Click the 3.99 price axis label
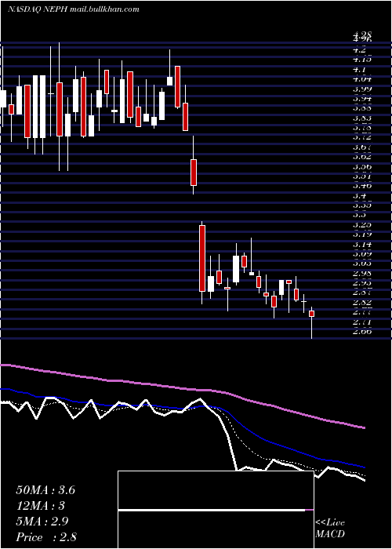392x549 pixels. coord(362,89)
